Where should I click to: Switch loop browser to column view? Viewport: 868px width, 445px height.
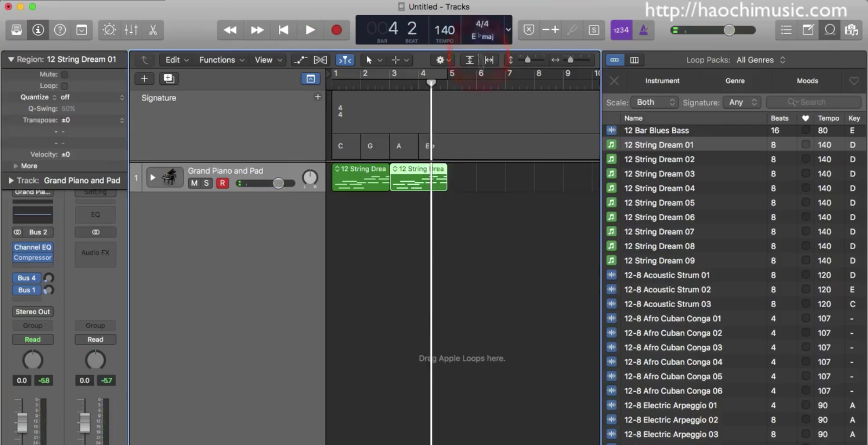[x=634, y=60]
